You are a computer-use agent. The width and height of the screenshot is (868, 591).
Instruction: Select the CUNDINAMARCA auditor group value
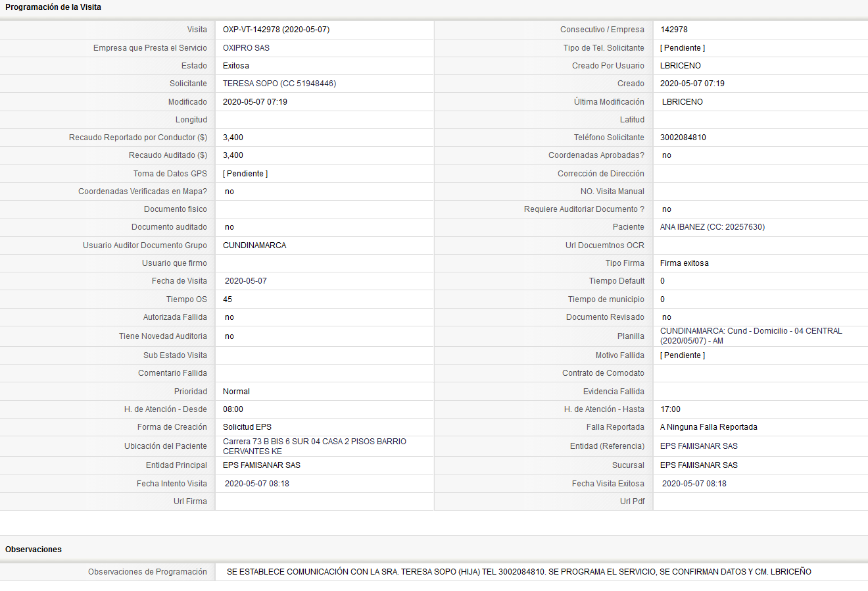254,245
